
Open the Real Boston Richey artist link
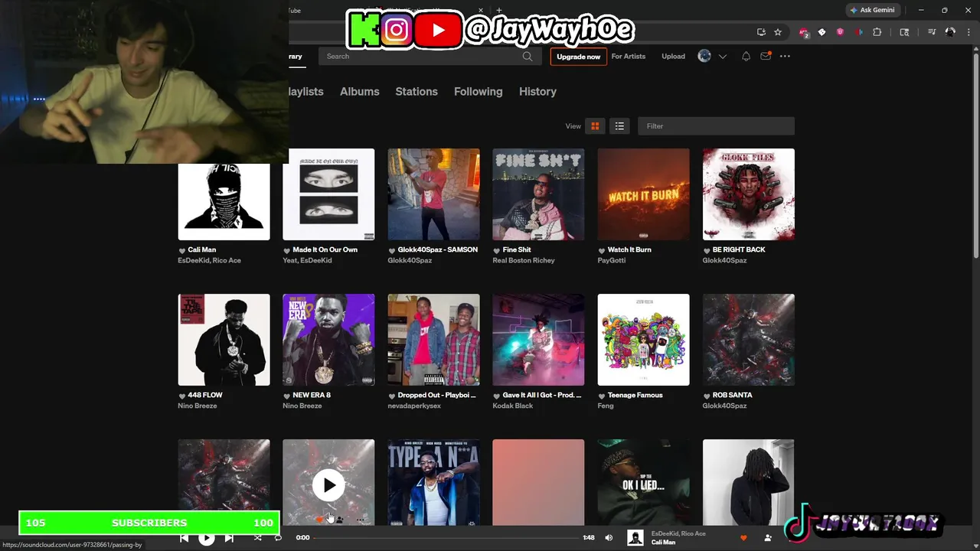point(524,260)
